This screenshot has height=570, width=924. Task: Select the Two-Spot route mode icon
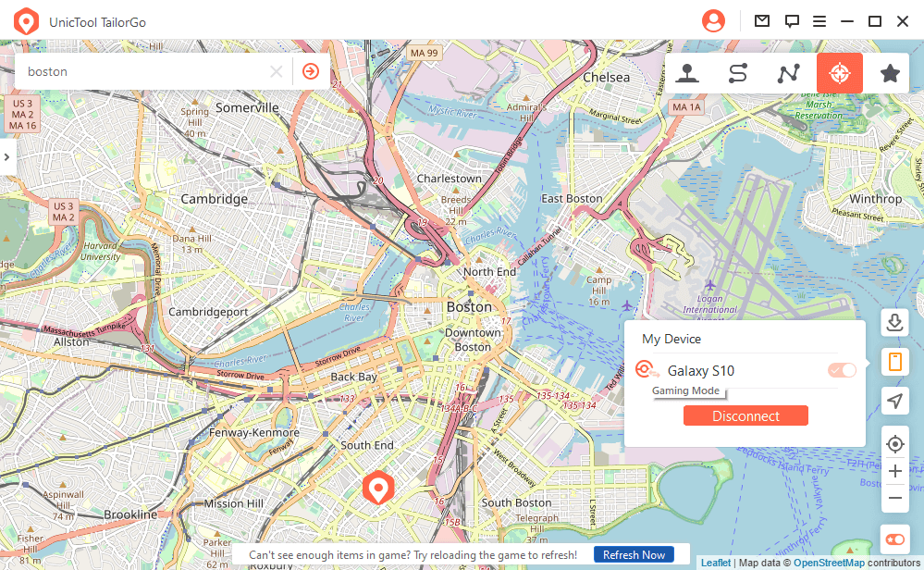pyautogui.click(x=738, y=73)
